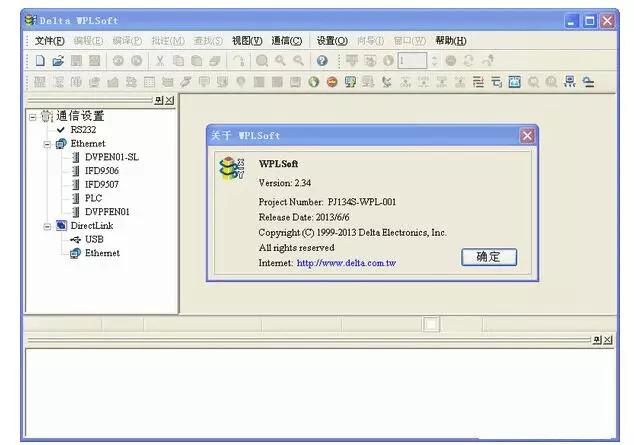Click the Release Date: 2013/6/6 text

[304, 217]
